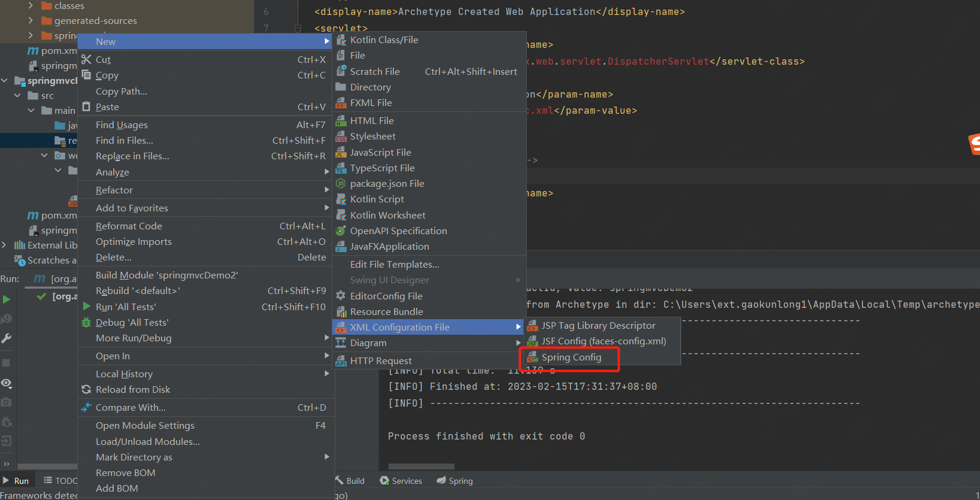Click the Copy icon in context menu
Screen dimensions: 980x500
[x=86, y=75]
